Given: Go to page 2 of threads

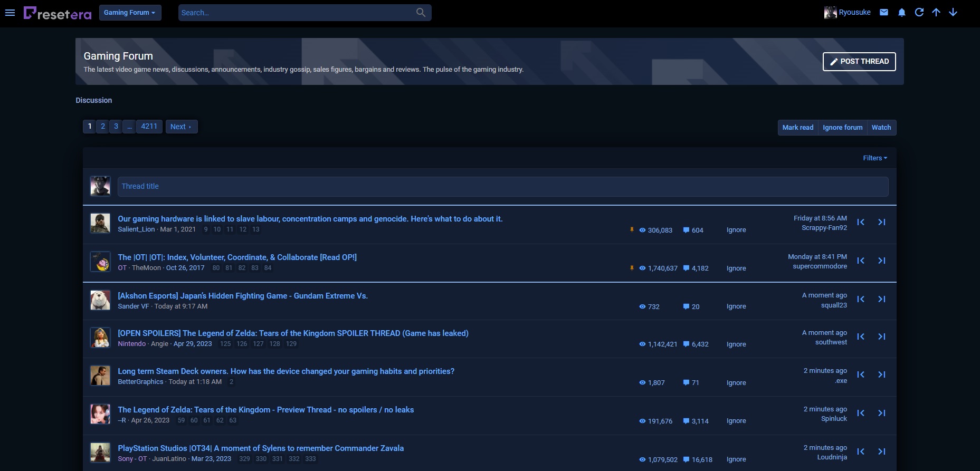Looking at the screenshot, I should tap(103, 127).
